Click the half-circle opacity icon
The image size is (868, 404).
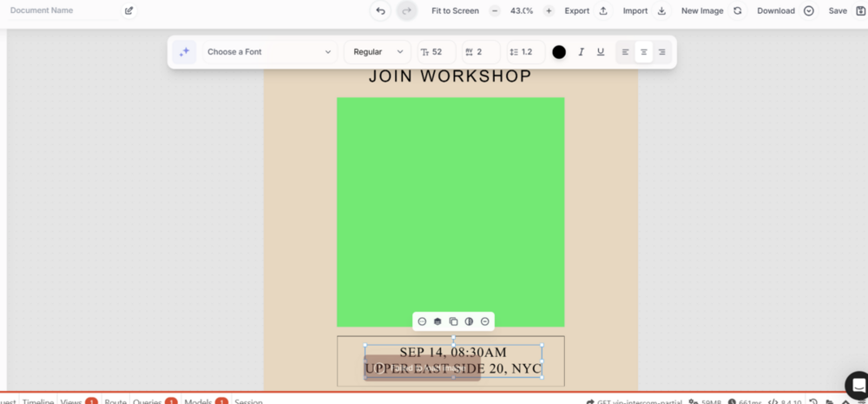469,321
